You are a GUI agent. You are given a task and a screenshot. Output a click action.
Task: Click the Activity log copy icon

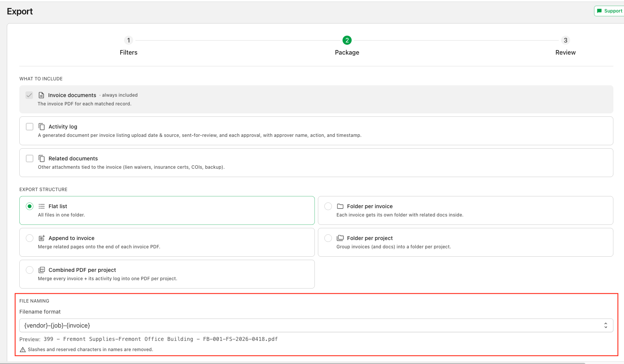pos(42,127)
